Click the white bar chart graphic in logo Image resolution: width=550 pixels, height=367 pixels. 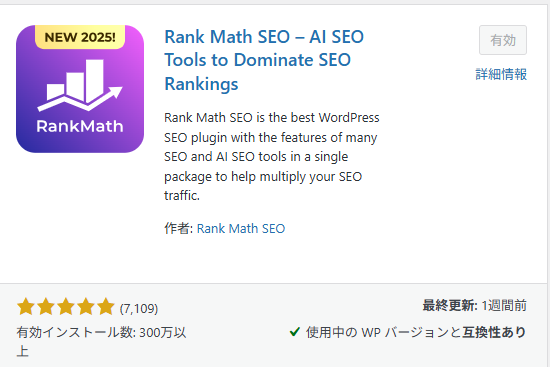coord(80,85)
